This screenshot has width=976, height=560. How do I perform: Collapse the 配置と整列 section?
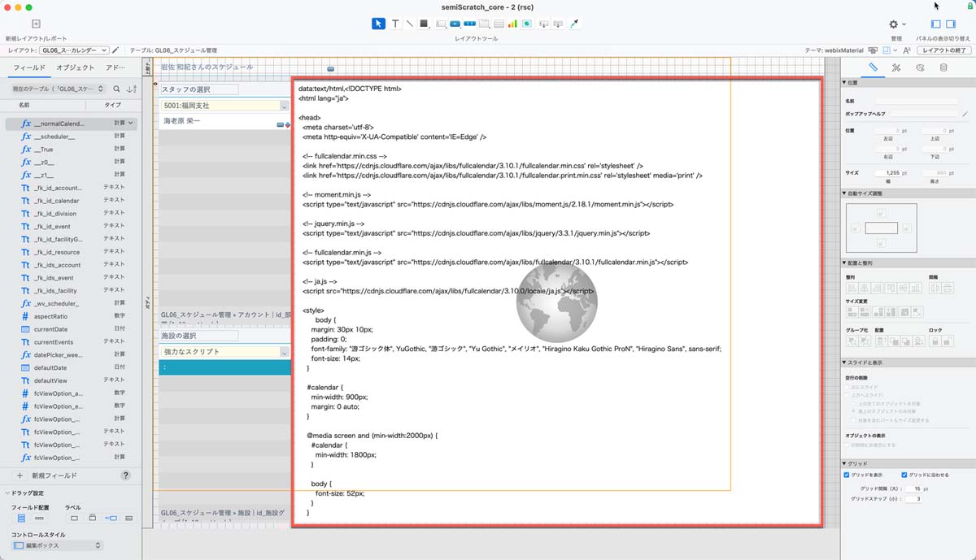click(x=845, y=263)
